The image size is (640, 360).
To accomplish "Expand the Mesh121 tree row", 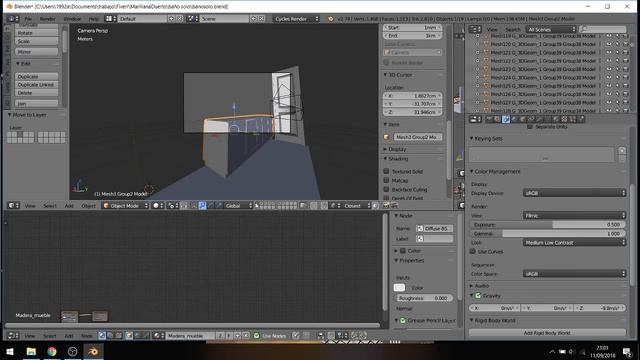I will (x=477, y=53).
